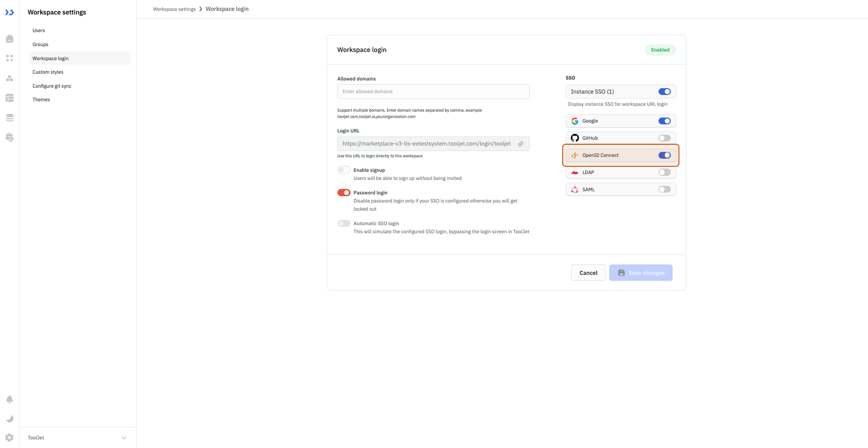Copy the login URL using the copy icon
Viewport: 868px width, 448px height.
521,143
